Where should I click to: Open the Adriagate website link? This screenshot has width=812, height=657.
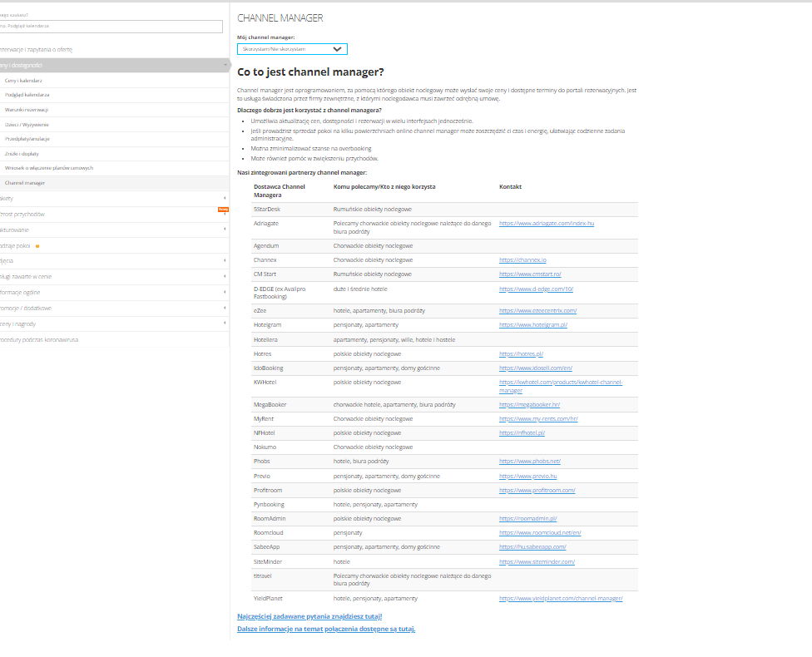(546, 223)
